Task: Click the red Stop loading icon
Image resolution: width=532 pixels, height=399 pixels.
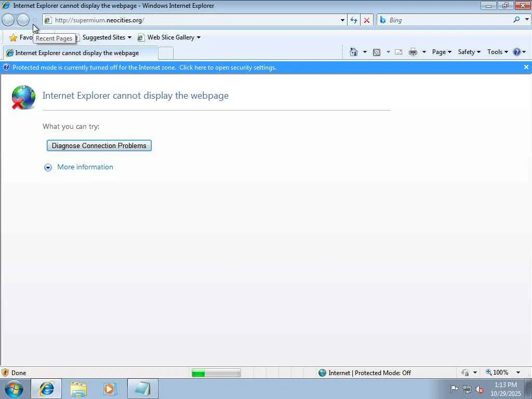Action: click(367, 20)
